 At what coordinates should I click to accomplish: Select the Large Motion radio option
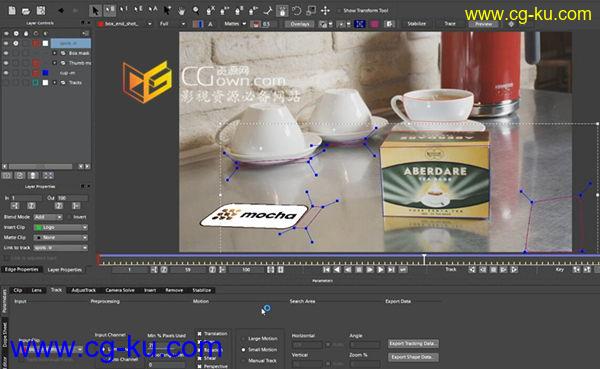(x=243, y=339)
